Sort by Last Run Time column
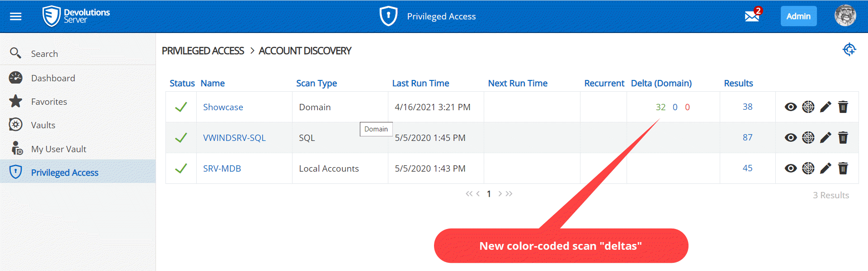868x271 pixels. point(420,83)
